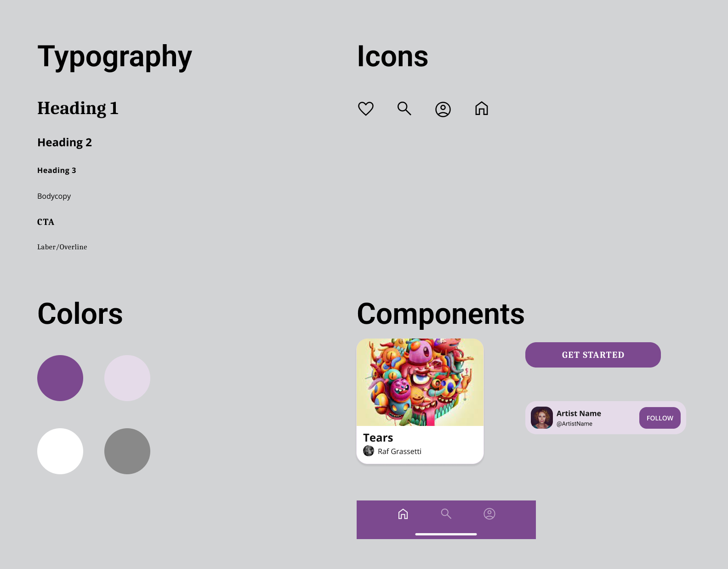Tap the profile icon in purple navbar

pyautogui.click(x=489, y=514)
